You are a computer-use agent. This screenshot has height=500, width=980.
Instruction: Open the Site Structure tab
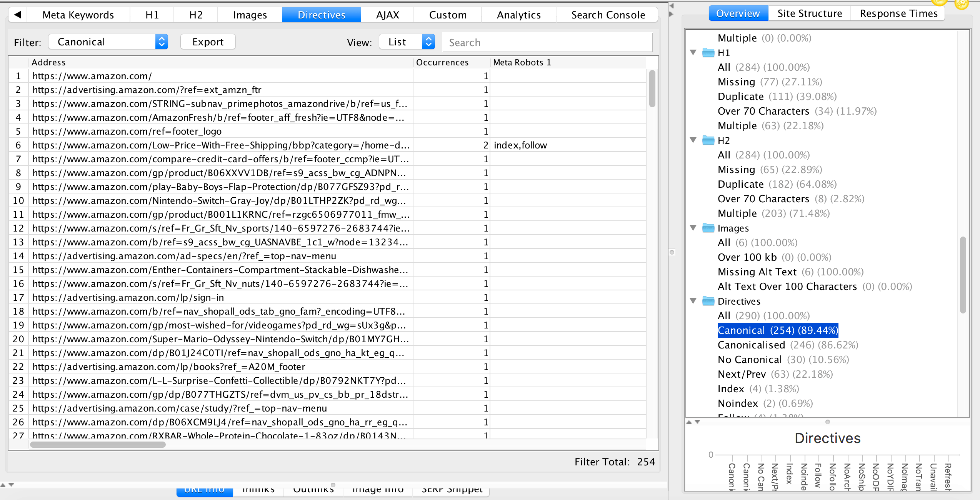point(809,13)
